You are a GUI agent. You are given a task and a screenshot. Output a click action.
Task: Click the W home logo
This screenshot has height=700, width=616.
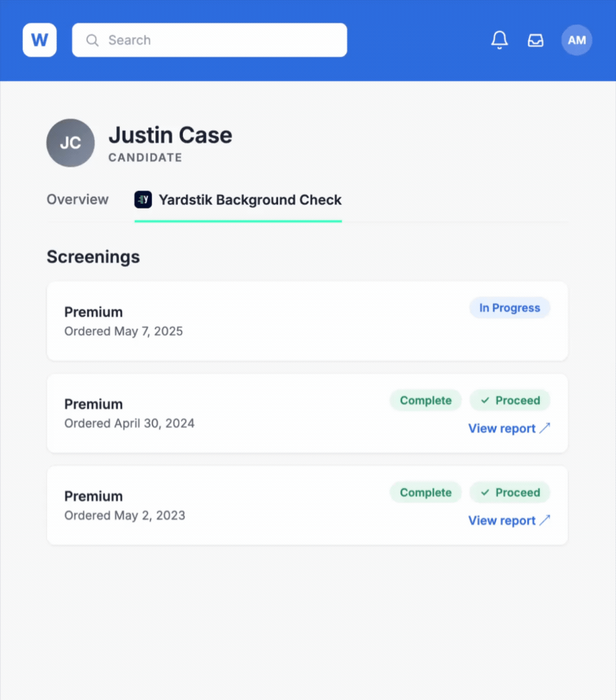[40, 40]
